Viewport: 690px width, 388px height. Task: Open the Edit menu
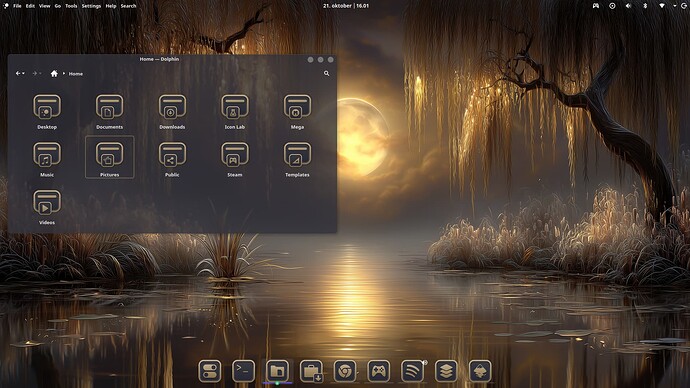tap(30, 6)
